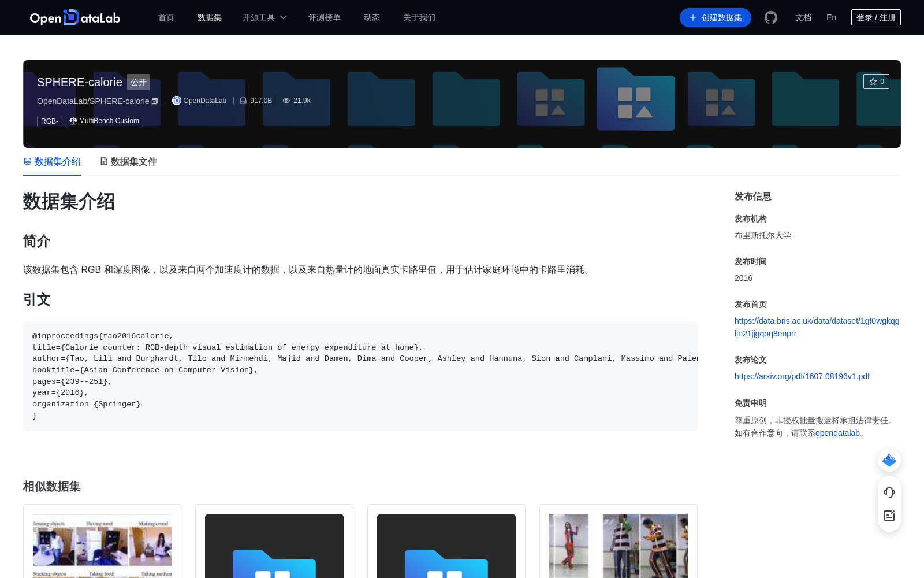
Task: Switch to the 数据集文件 tab
Action: [x=128, y=162]
